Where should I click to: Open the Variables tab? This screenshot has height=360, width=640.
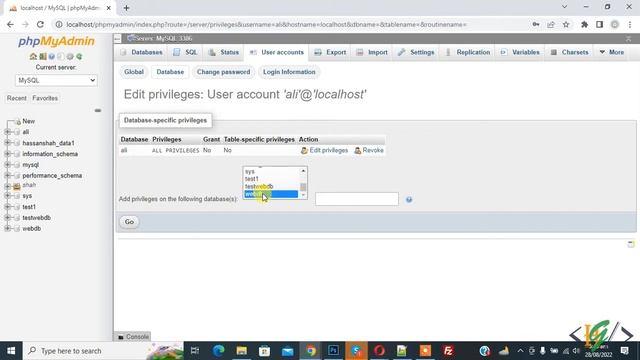520,52
